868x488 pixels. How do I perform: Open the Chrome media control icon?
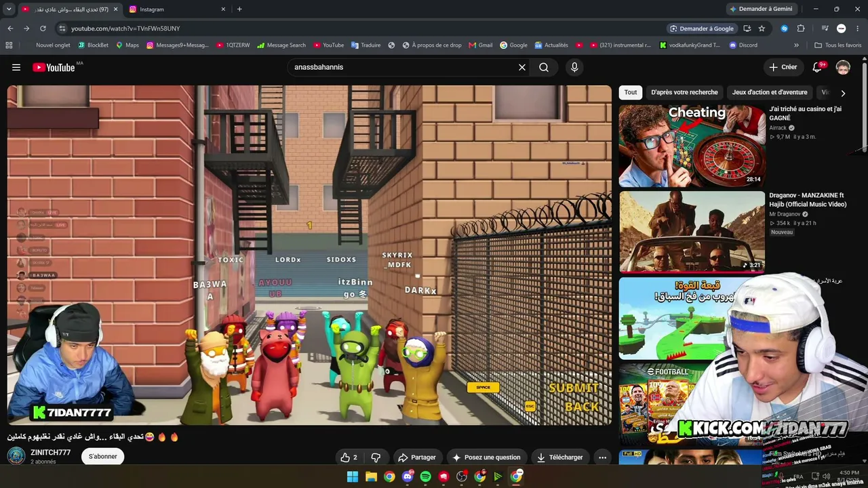[825, 28]
